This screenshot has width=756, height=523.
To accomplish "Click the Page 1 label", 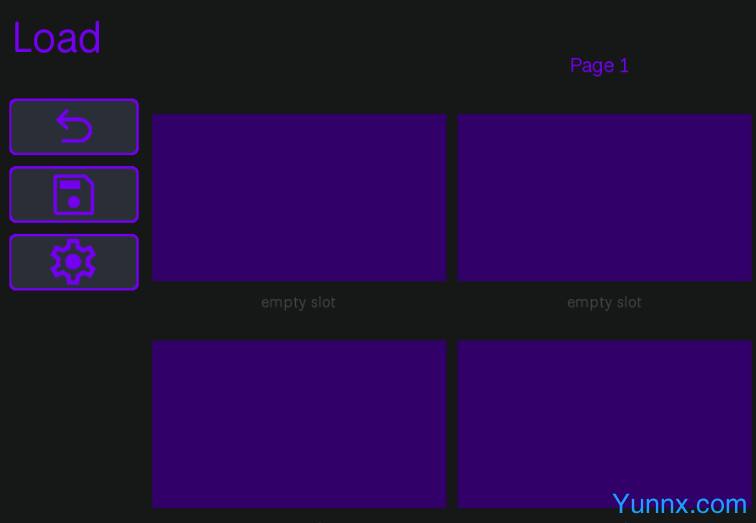I will point(599,66).
